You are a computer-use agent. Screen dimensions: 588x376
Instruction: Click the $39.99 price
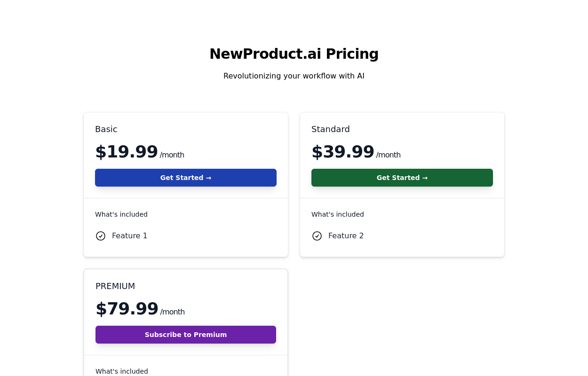pos(343,152)
